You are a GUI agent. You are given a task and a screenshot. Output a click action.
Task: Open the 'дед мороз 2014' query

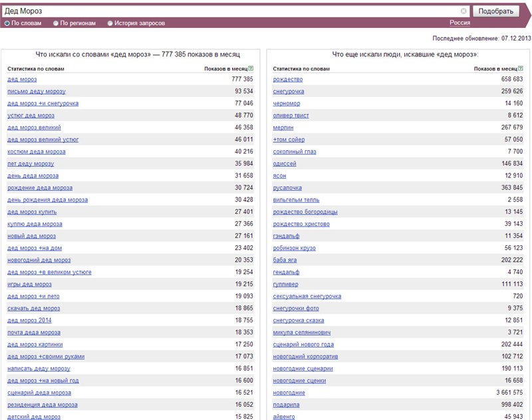tap(29, 320)
